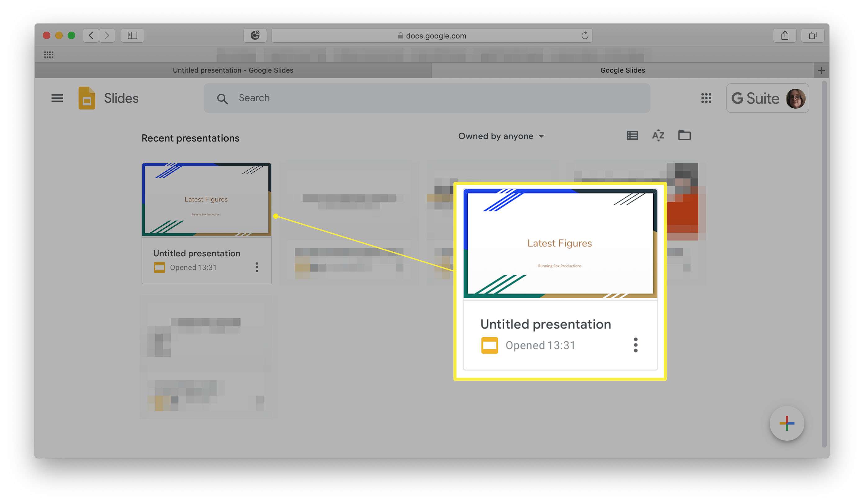Click the browser back navigation button
This screenshot has height=504, width=864.
89,35
